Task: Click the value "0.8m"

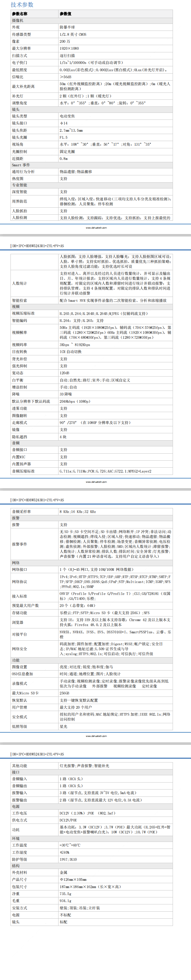Action: point(63,159)
